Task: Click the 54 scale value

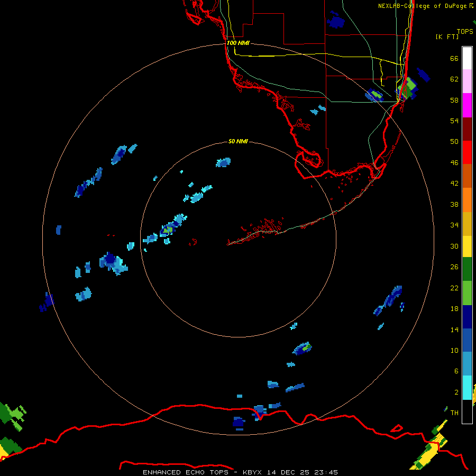Action: (454, 121)
